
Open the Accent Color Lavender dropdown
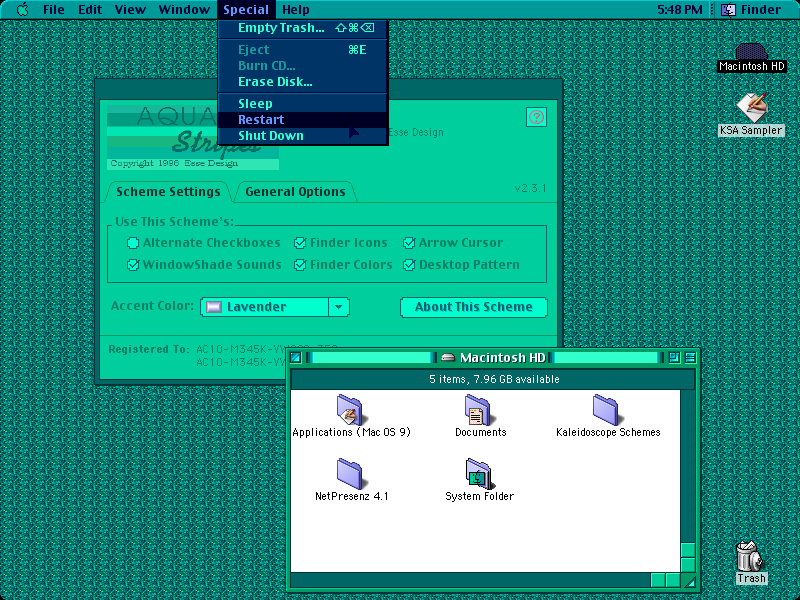tap(274, 307)
